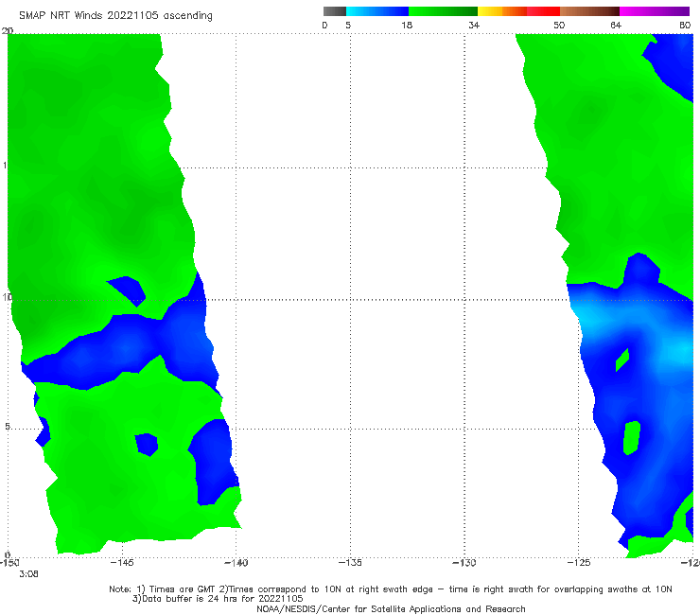Click the longitude label '-150'
The width and height of the screenshot is (700, 615).
9,563
